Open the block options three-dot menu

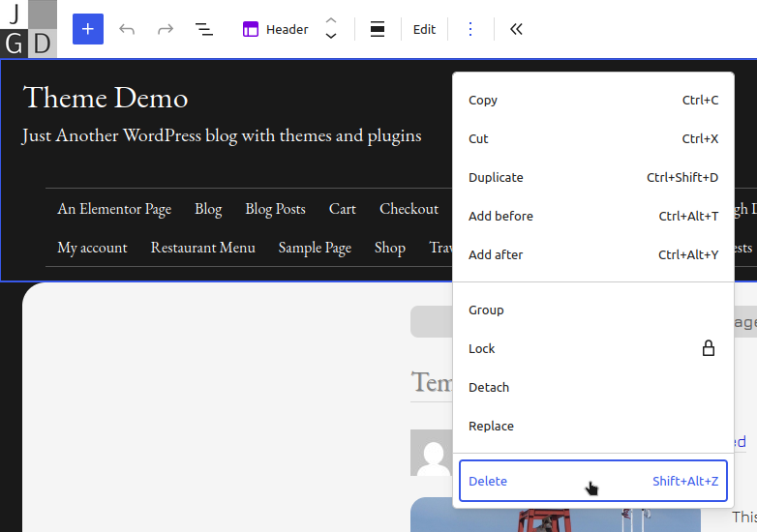click(470, 29)
